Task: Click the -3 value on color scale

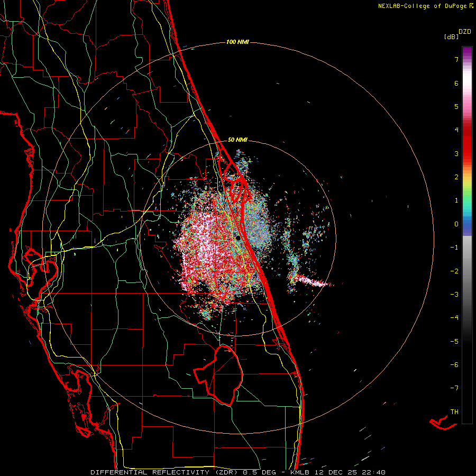Action: pyautogui.click(x=454, y=295)
